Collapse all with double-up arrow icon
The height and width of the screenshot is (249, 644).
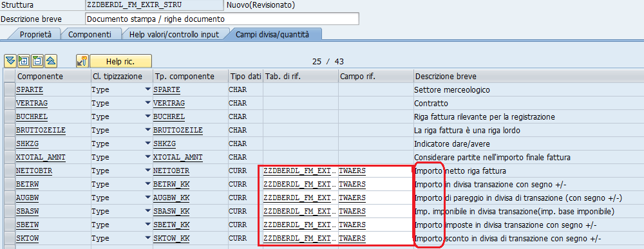pyautogui.click(x=50, y=61)
